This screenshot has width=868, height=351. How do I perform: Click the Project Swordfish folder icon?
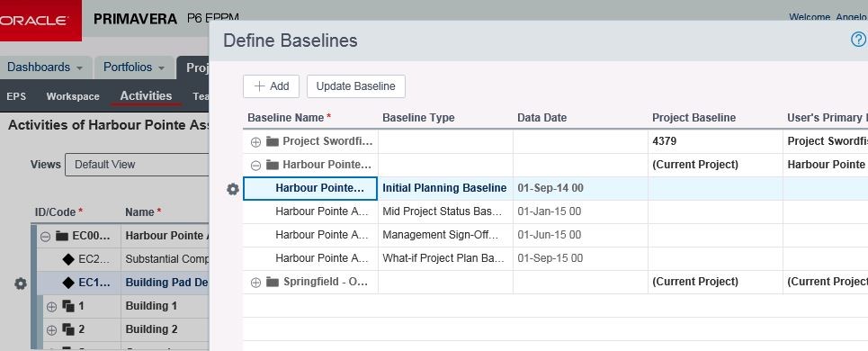pos(273,141)
